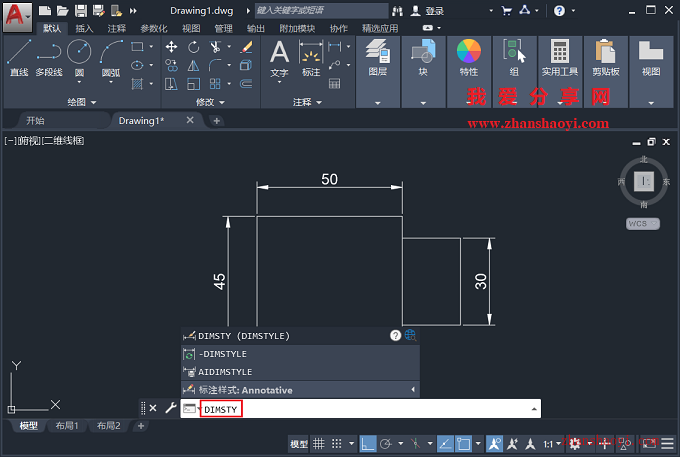Select the Rotate tool icon
Screen dimensions: 680x457
click(193, 47)
